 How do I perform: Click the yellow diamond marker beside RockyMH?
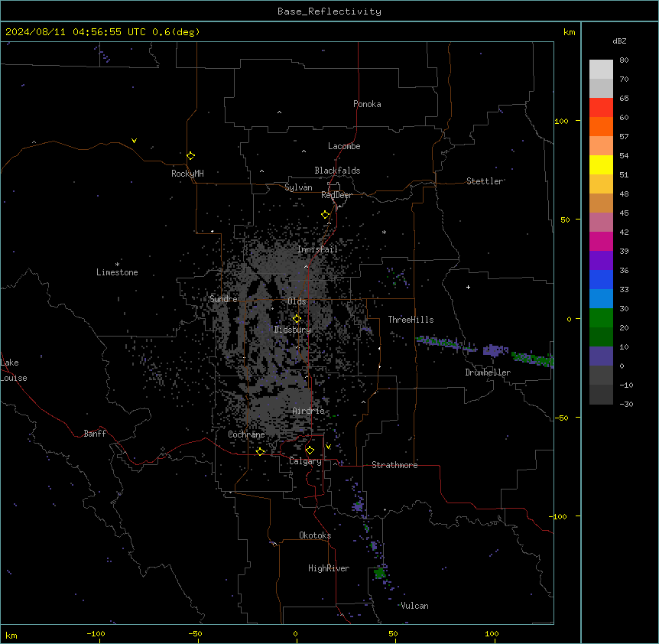click(191, 156)
